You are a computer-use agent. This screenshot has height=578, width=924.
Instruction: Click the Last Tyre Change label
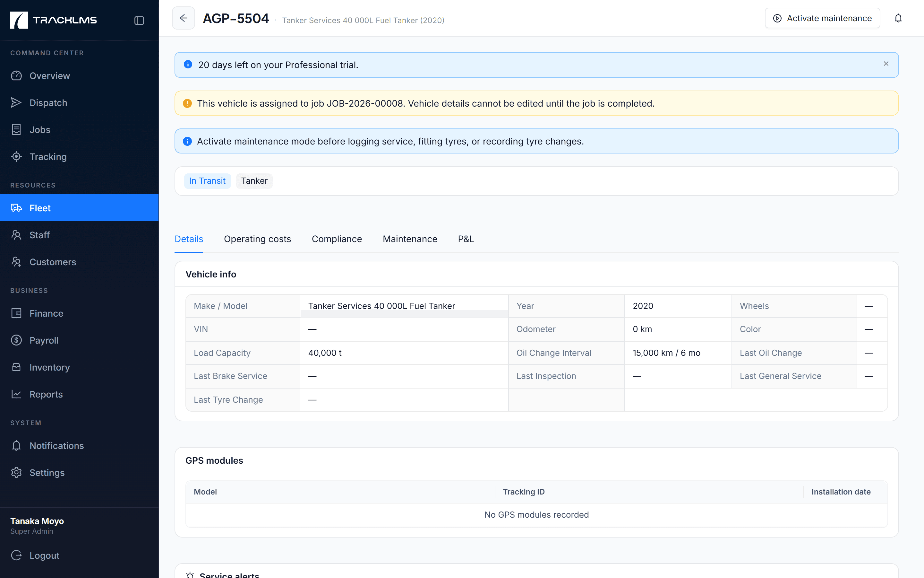pyautogui.click(x=228, y=399)
